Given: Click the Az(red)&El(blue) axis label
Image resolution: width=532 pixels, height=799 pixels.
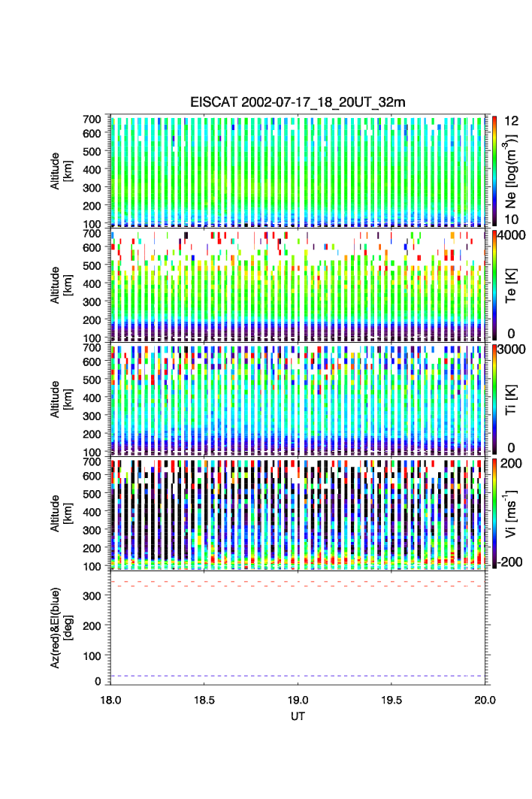Looking at the screenshot, I should tap(60, 628).
